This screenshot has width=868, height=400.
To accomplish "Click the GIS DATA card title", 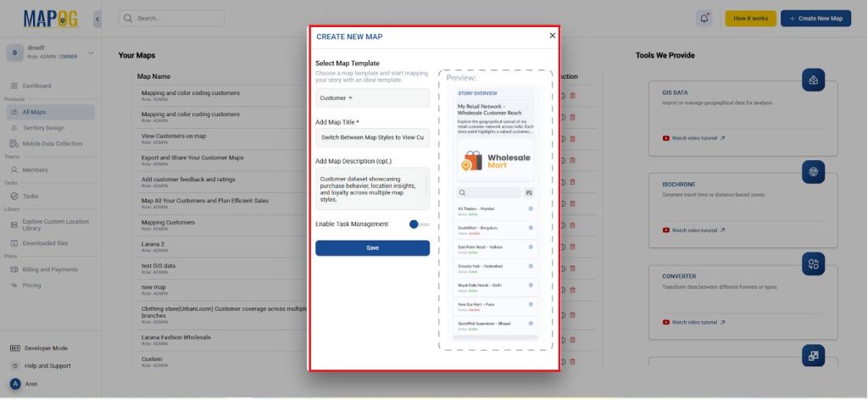I will pyautogui.click(x=675, y=93).
